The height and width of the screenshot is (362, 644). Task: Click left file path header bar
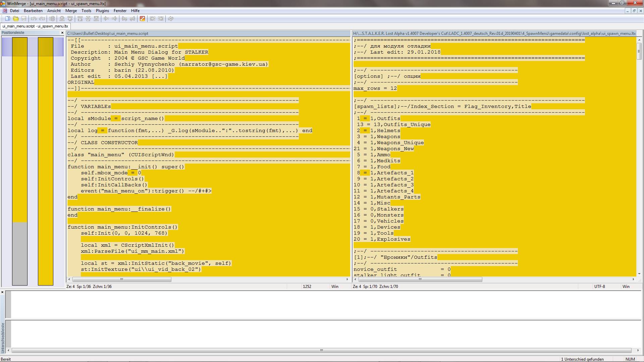pos(208,34)
